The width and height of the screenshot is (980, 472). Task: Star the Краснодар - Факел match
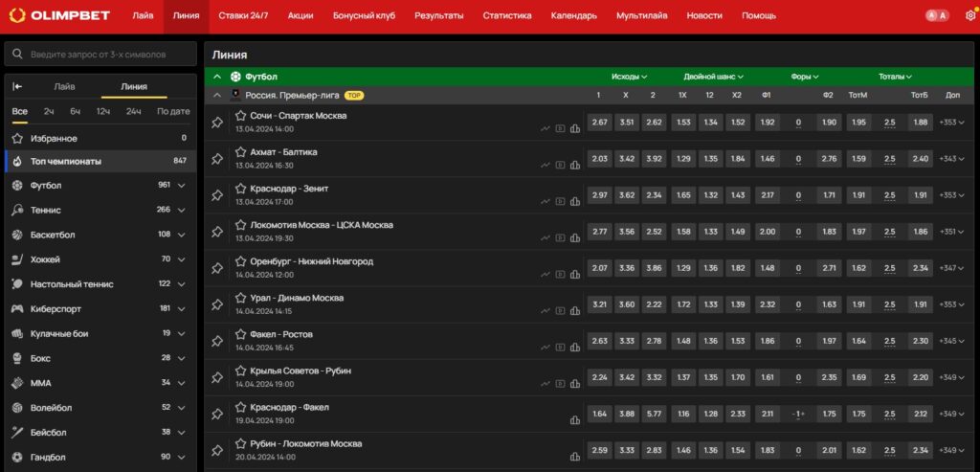click(x=240, y=407)
